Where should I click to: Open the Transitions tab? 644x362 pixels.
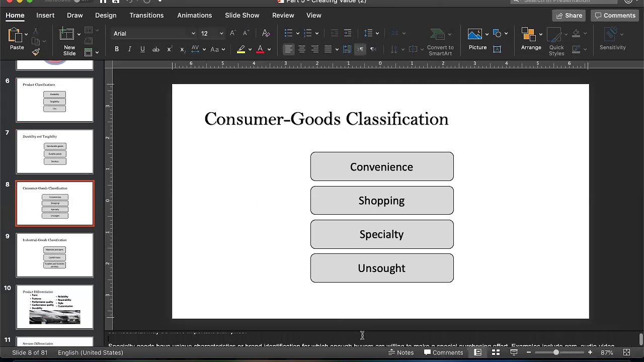point(146,15)
